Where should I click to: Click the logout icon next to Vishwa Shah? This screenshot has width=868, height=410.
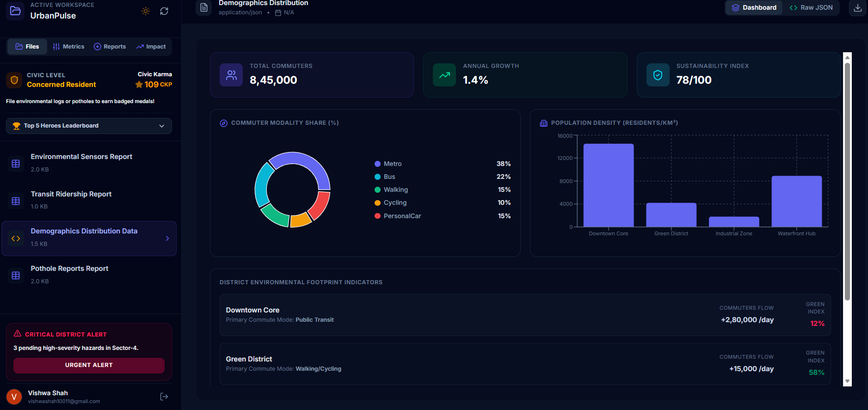tap(164, 397)
